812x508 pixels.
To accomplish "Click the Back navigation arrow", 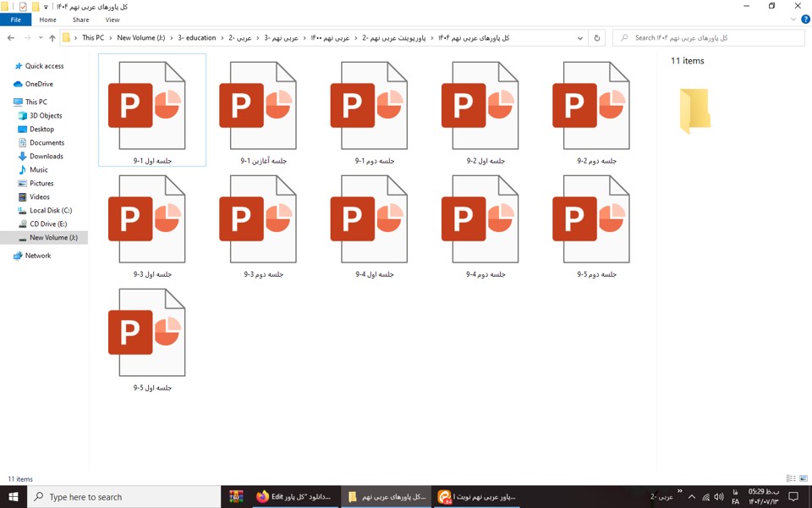I will pos(11,38).
